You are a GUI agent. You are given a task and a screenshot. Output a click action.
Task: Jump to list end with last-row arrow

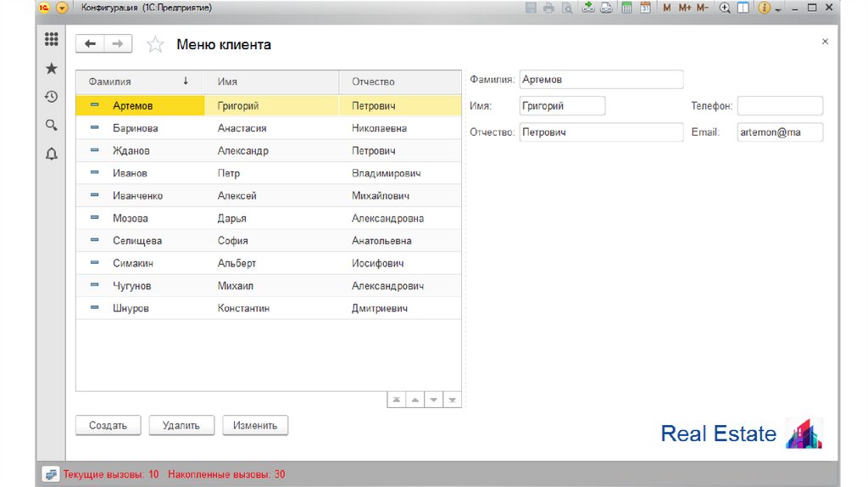pos(453,400)
